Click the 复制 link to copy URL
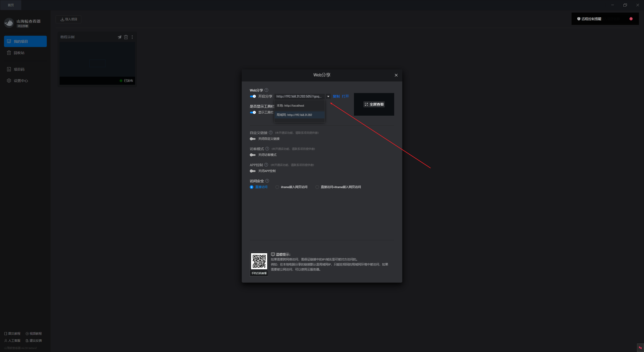This screenshot has height=352, width=644. click(336, 96)
